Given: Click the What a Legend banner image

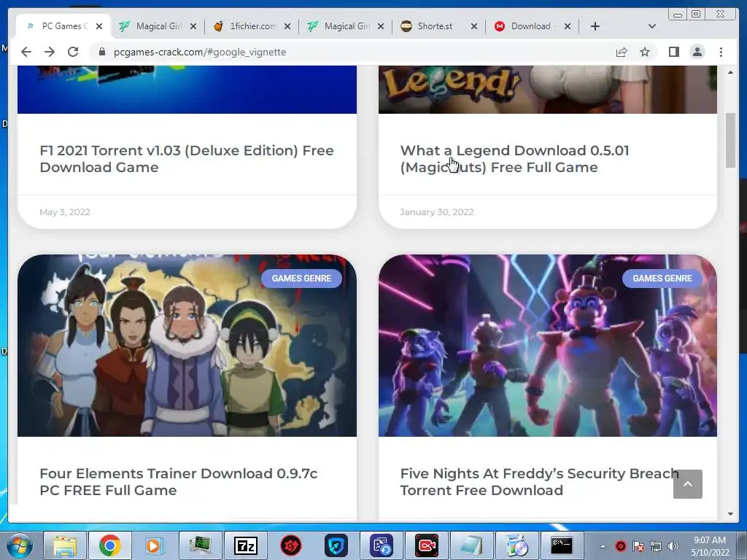Looking at the screenshot, I should (x=547, y=90).
